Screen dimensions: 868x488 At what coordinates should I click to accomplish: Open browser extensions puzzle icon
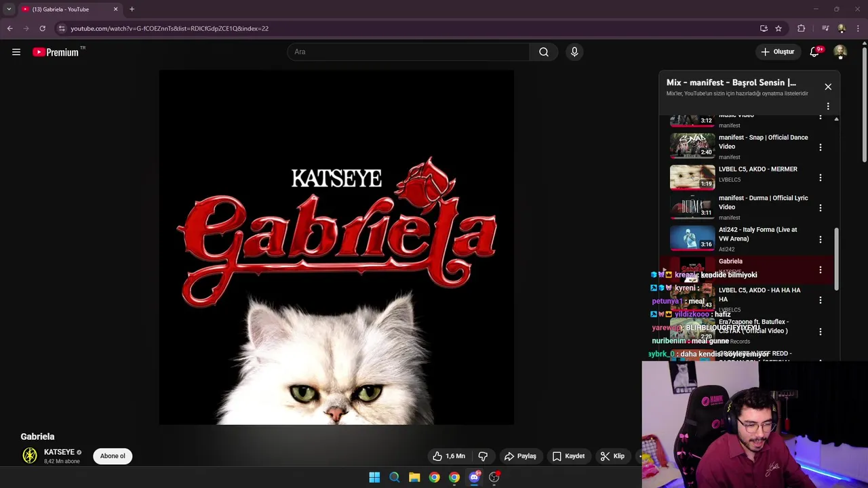click(x=802, y=28)
